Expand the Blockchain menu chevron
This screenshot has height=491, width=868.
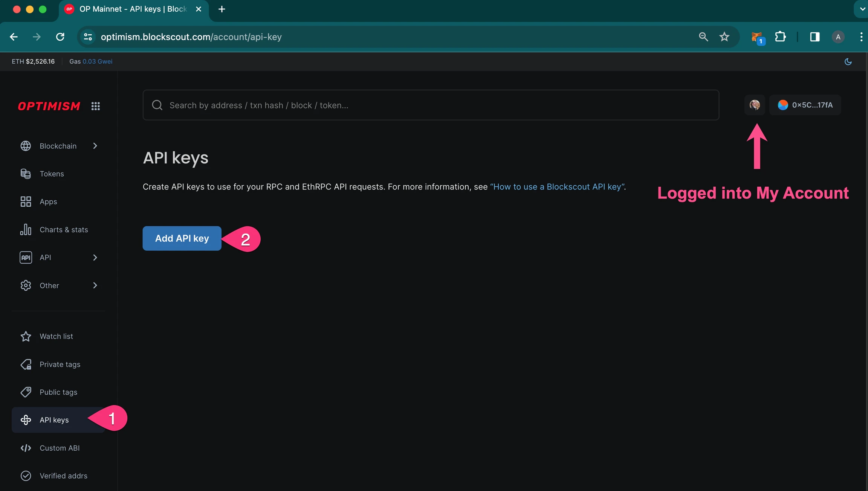(x=95, y=146)
